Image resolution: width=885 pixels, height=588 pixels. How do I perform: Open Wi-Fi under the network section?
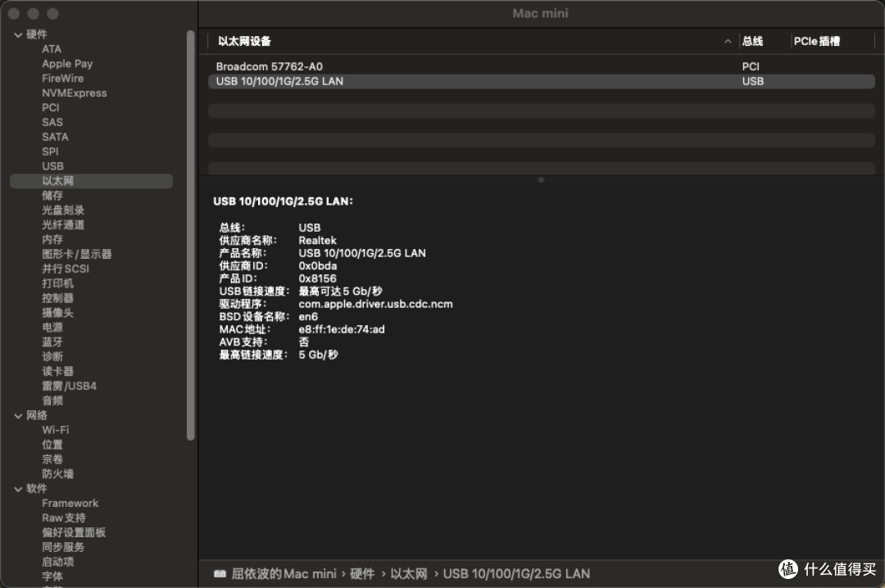[x=56, y=431]
